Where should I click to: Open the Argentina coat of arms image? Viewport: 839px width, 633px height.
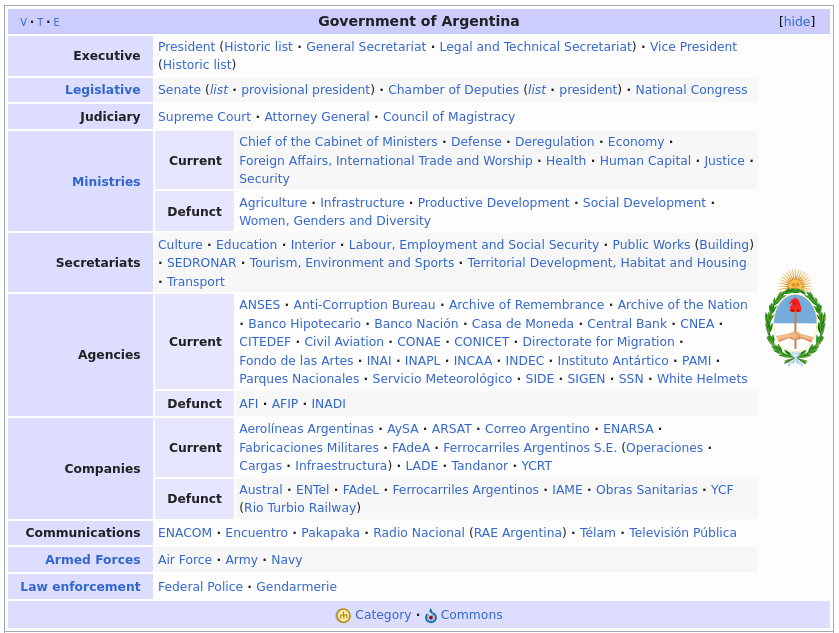point(795,317)
